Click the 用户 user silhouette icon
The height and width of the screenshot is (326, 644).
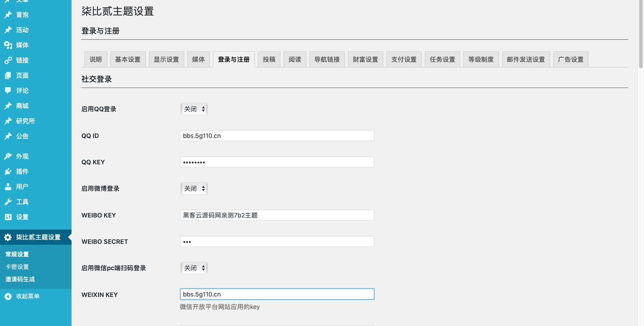(x=8, y=187)
